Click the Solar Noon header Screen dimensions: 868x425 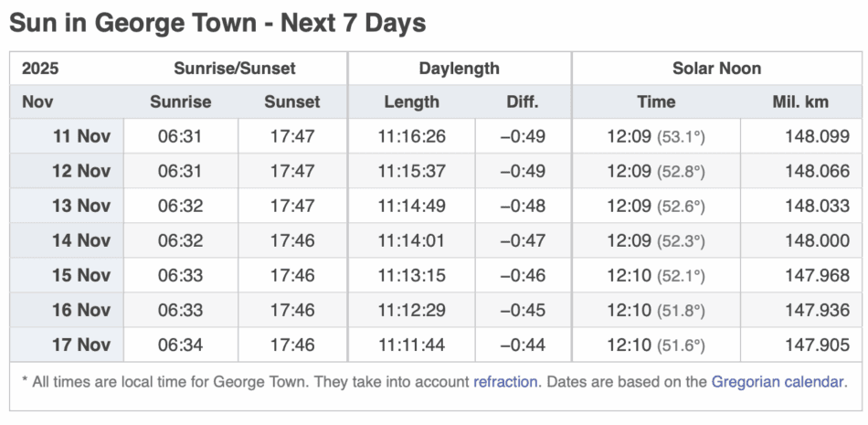pyautogui.click(x=716, y=69)
